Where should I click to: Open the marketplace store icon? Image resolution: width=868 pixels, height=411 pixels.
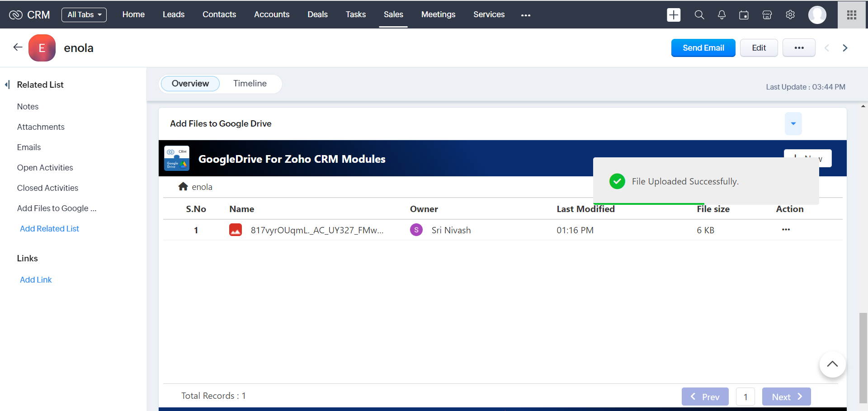767,15
